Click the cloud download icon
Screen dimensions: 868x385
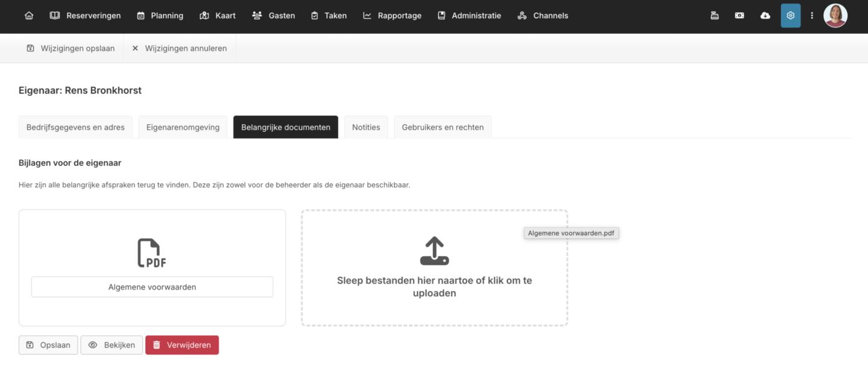(765, 16)
